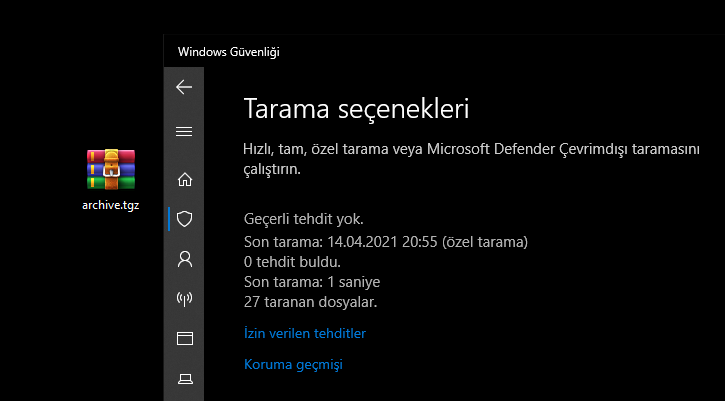This screenshot has height=401, width=725.
Task: Select Virus & threat protection shield icon
Action: (184, 219)
